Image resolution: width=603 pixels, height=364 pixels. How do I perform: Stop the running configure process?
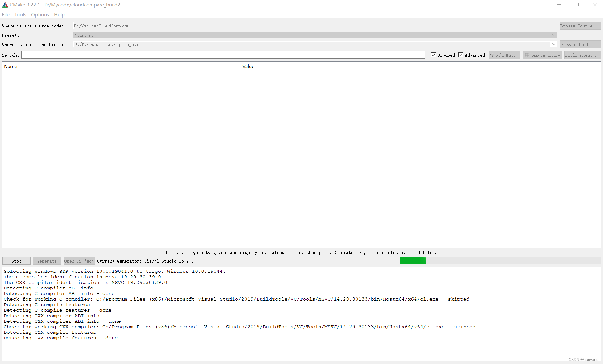16,261
